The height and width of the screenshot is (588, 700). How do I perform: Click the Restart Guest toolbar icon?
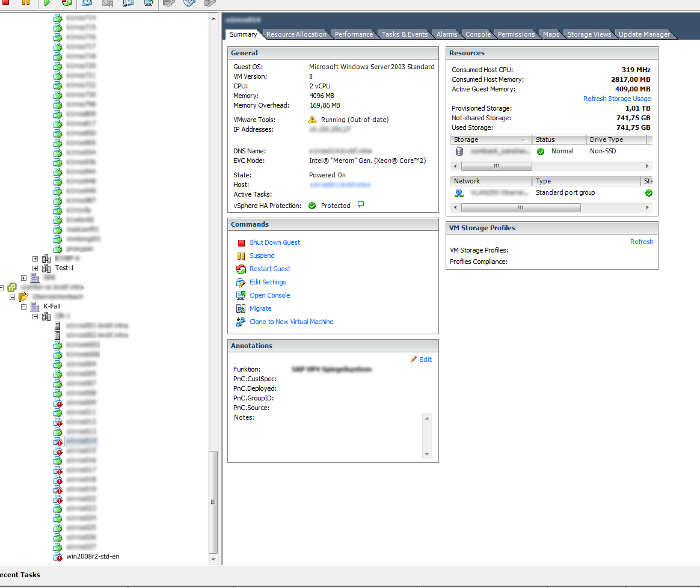tap(66, 4)
